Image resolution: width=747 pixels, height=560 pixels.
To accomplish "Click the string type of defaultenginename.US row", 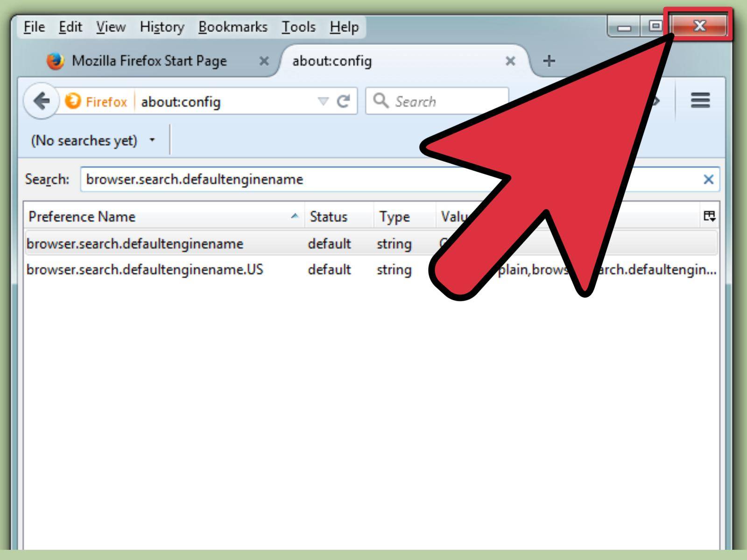I will point(394,270).
